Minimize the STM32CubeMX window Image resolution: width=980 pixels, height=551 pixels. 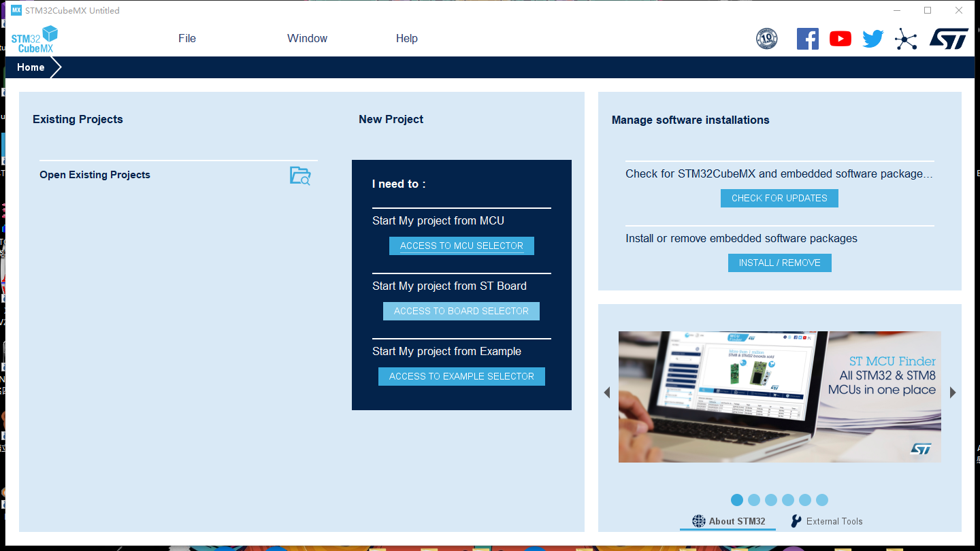pyautogui.click(x=896, y=10)
